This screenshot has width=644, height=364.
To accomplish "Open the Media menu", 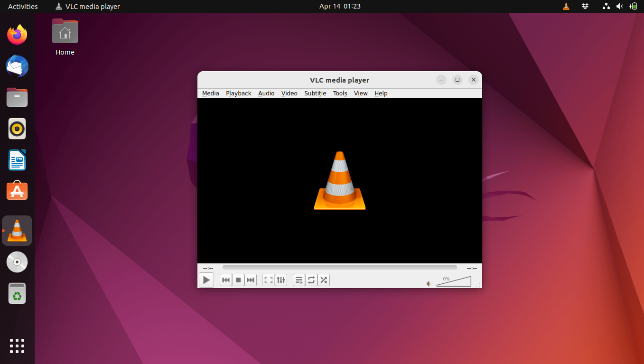I will 211,93.
